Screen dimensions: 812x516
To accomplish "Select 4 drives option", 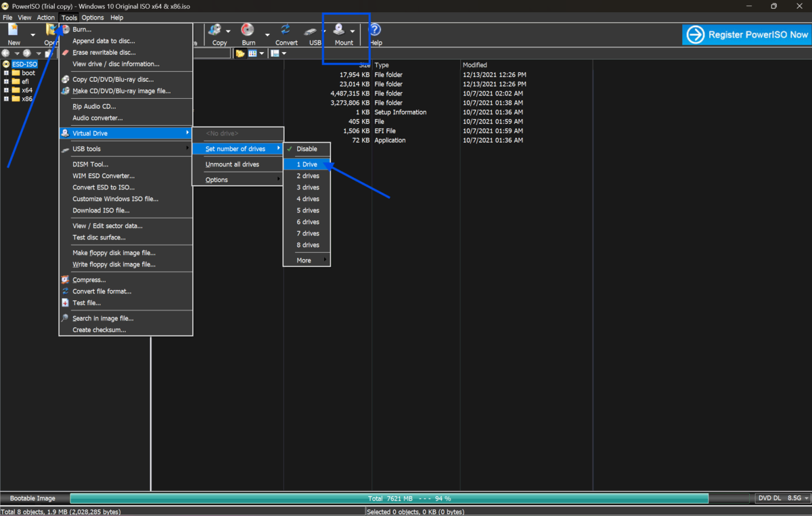I will coord(307,199).
